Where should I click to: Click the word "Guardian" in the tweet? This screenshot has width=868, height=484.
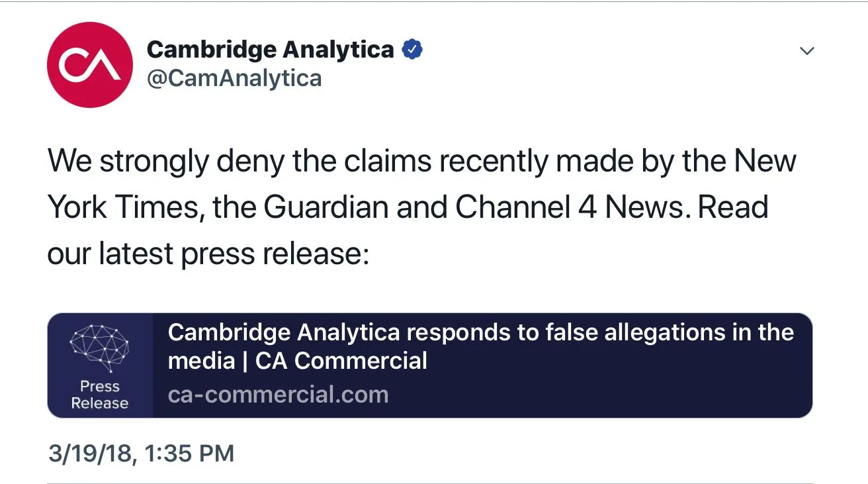click(326, 208)
